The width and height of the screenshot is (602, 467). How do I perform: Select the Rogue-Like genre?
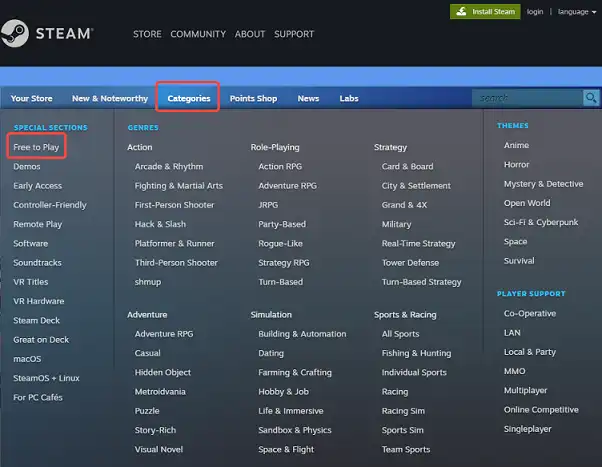click(x=280, y=243)
